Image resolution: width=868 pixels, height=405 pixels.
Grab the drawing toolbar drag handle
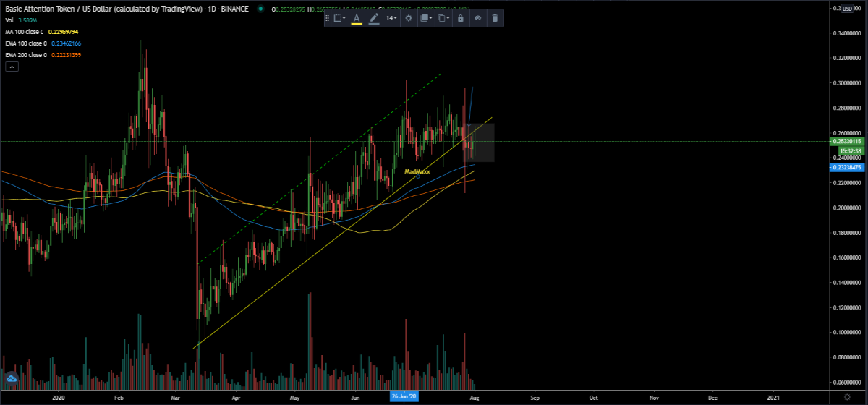328,18
